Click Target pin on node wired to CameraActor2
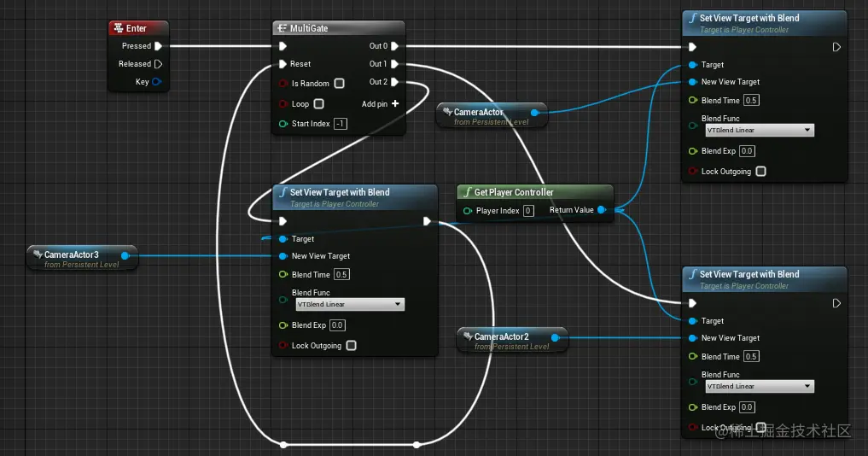Screen dimensions: 868x456 pyautogui.click(x=692, y=321)
